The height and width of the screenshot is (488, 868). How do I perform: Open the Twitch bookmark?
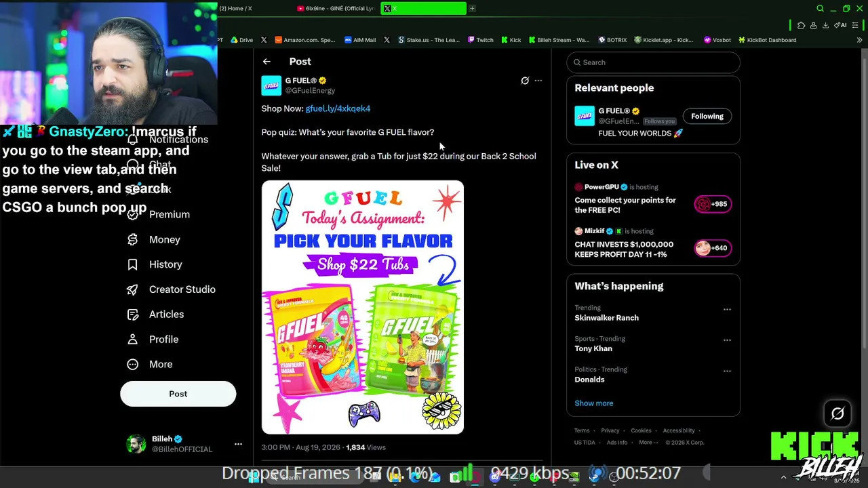coord(481,40)
